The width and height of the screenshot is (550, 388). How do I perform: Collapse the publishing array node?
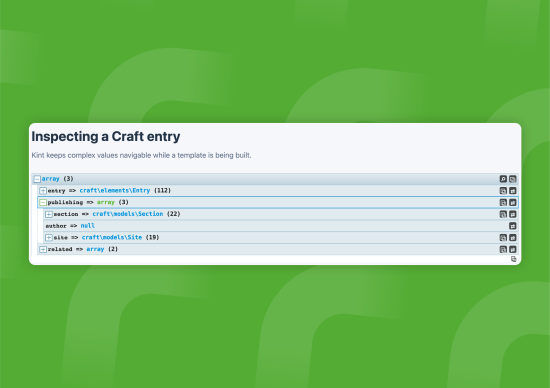pos(43,202)
